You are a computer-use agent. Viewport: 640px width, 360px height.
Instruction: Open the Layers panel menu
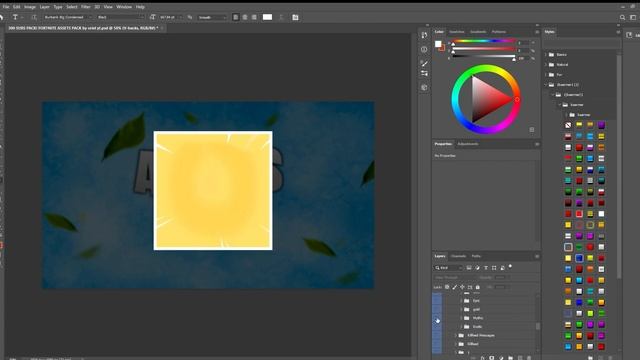coord(537,256)
